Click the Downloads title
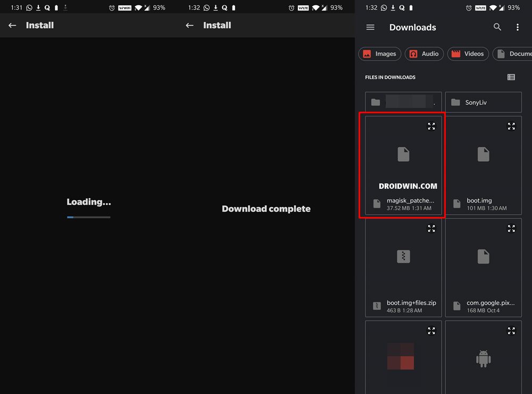This screenshot has height=394, width=532. pyautogui.click(x=413, y=28)
